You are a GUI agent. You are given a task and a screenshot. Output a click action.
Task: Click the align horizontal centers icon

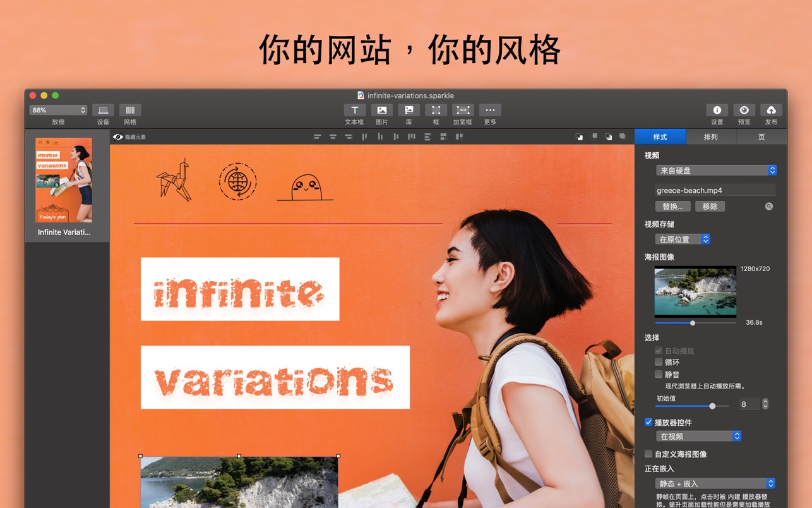coord(333,136)
